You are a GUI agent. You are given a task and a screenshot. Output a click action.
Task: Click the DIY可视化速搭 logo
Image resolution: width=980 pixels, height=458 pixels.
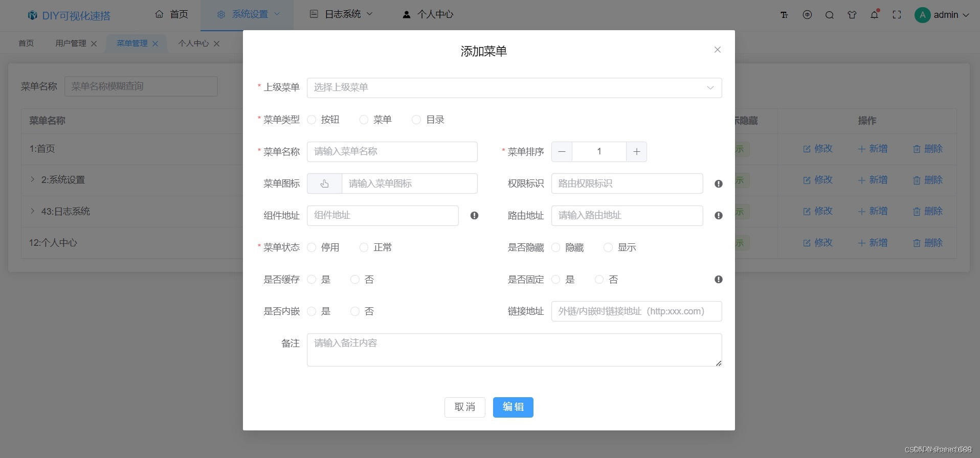click(x=69, y=15)
